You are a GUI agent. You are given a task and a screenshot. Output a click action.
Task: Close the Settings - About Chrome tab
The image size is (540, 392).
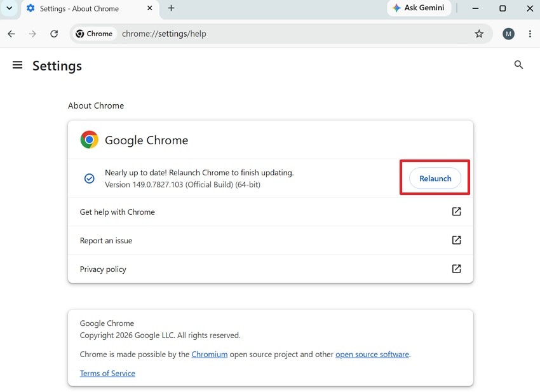click(150, 8)
